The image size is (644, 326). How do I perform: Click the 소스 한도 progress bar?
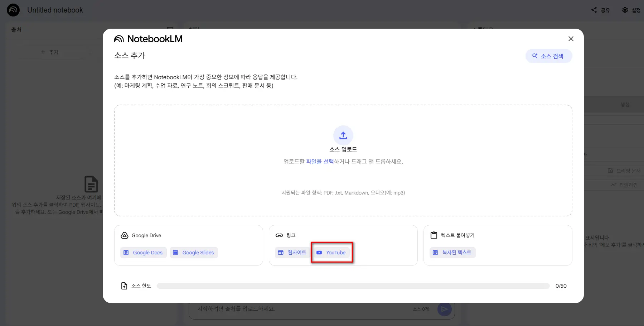[353, 286]
